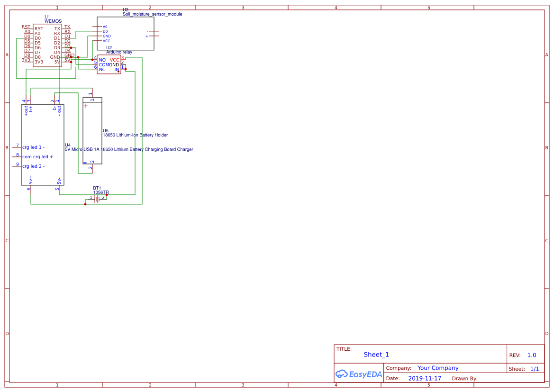Select the U3 designator text
This screenshot has width=554, height=392.
point(126,10)
